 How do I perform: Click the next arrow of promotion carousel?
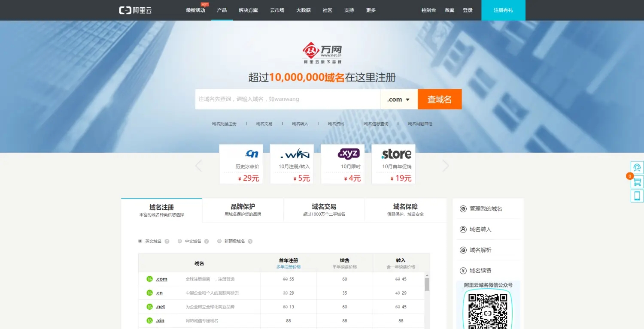pyautogui.click(x=446, y=166)
